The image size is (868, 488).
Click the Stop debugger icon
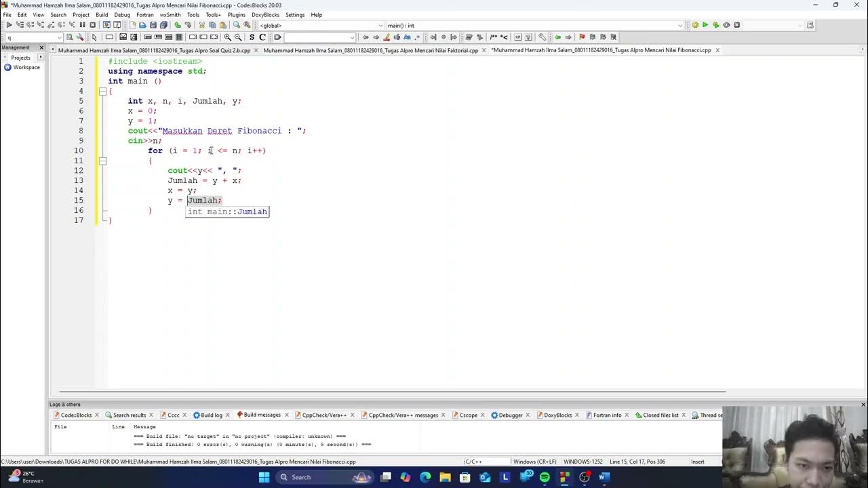tap(92, 25)
